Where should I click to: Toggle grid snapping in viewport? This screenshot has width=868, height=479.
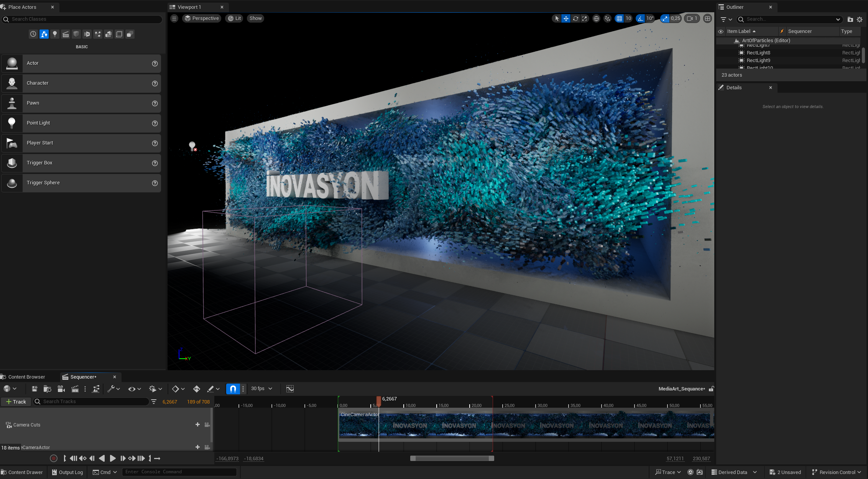[x=619, y=18]
